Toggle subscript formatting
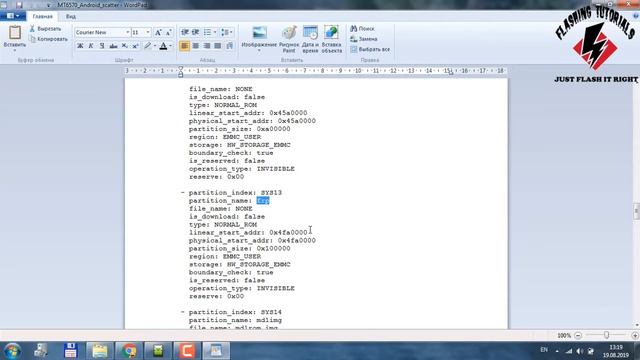Viewport: 640px width, 360px height. 124,46
